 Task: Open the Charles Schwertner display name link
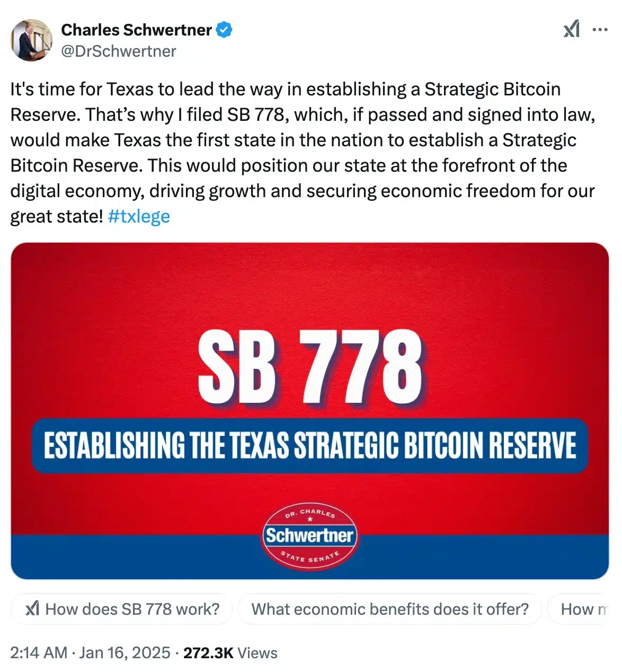click(x=136, y=30)
